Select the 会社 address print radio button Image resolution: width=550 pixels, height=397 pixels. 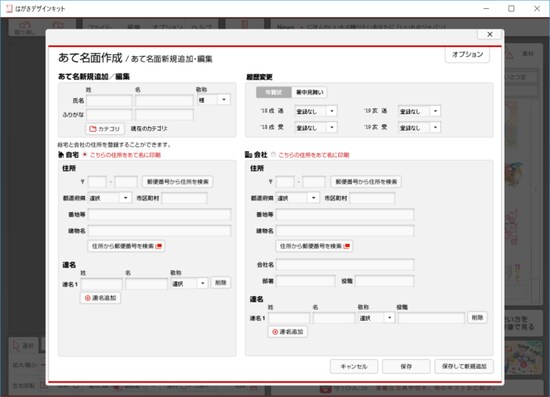pos(273,155)
